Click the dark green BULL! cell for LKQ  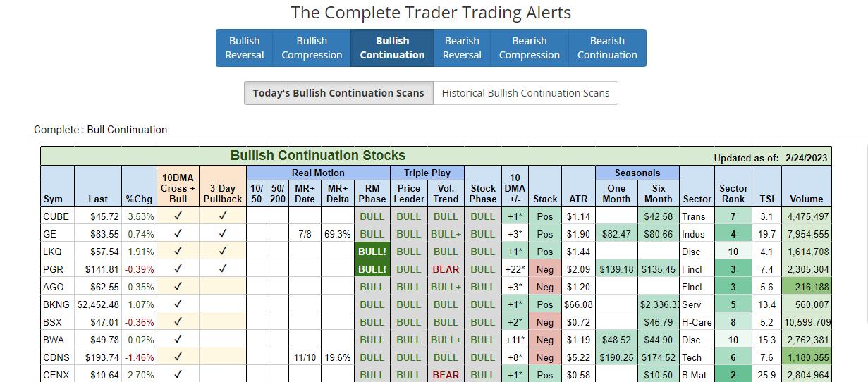click(372, 252)
